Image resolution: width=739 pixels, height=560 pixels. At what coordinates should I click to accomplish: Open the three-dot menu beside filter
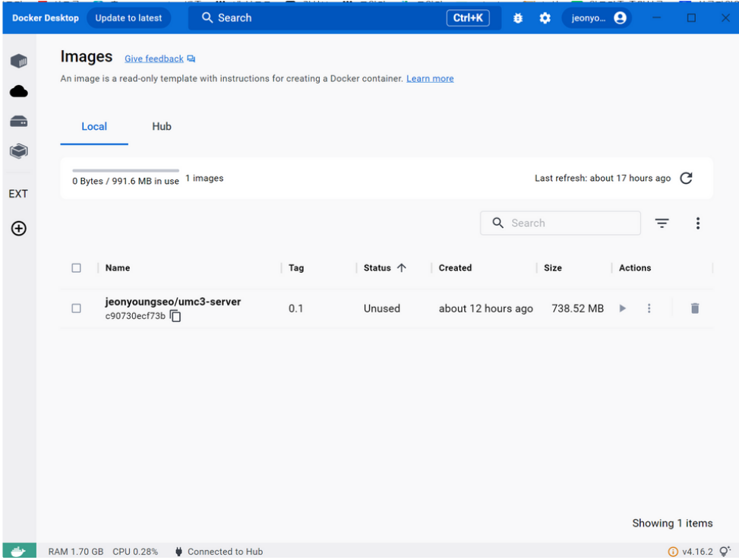(698, 223)
